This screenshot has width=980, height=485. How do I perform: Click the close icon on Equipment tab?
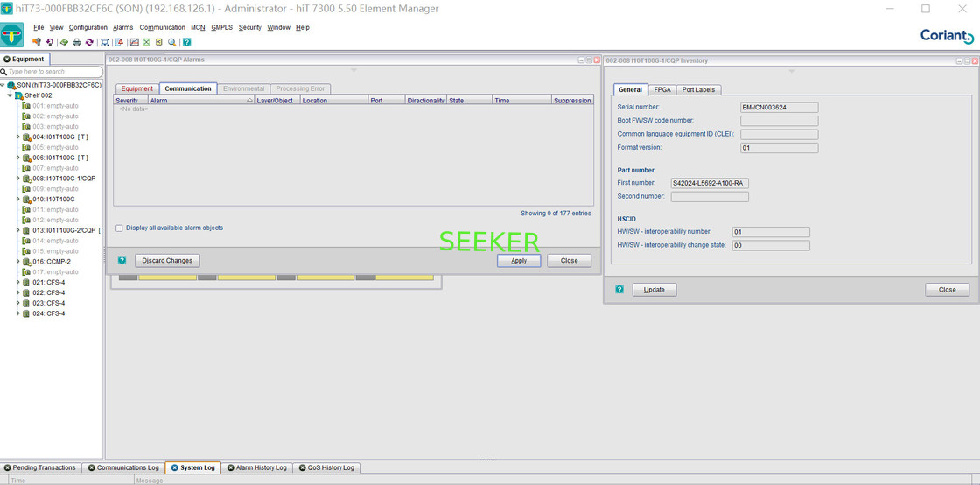[x=7, y=60]
